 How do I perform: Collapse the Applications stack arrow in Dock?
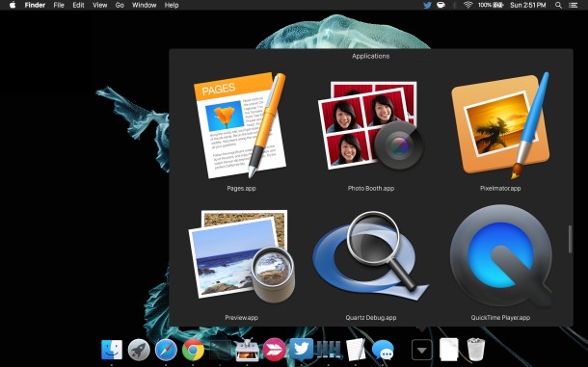coord(422,350)
